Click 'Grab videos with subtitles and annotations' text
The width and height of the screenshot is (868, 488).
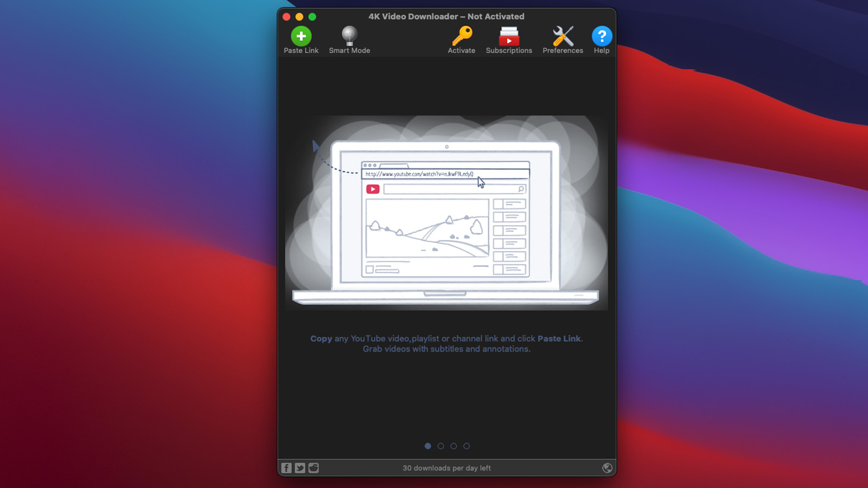coord(446,349)
